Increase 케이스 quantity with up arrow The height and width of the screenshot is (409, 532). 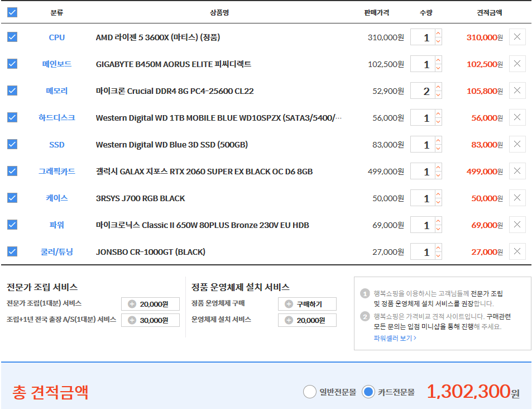[438, 194]
